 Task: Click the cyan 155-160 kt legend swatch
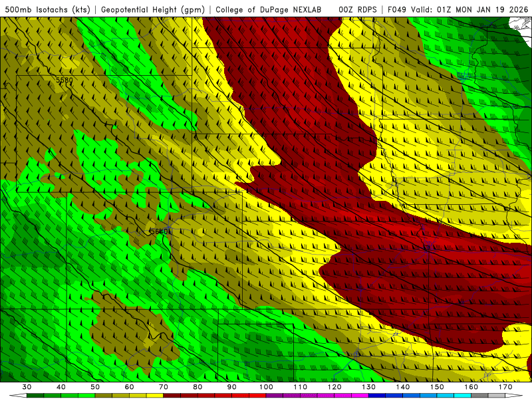tap(462, 395)
